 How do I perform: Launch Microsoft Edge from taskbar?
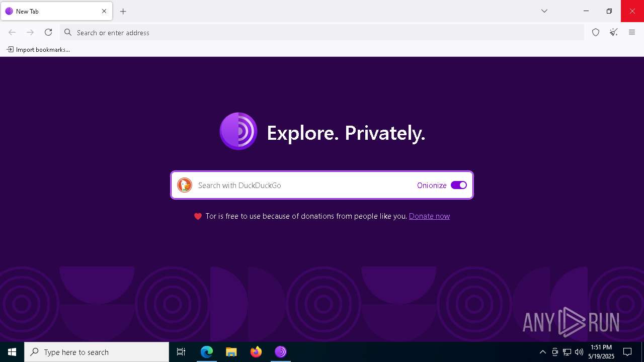point(207,352)
